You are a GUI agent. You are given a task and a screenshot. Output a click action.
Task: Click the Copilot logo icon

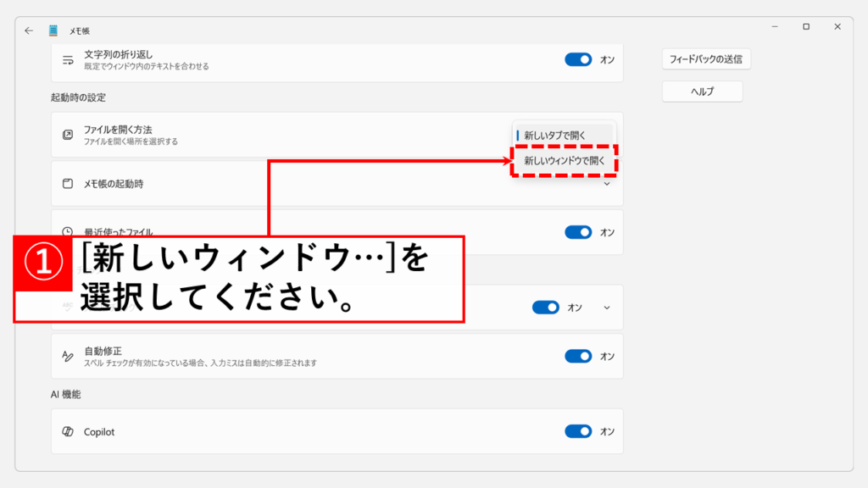tap(68, 432)
